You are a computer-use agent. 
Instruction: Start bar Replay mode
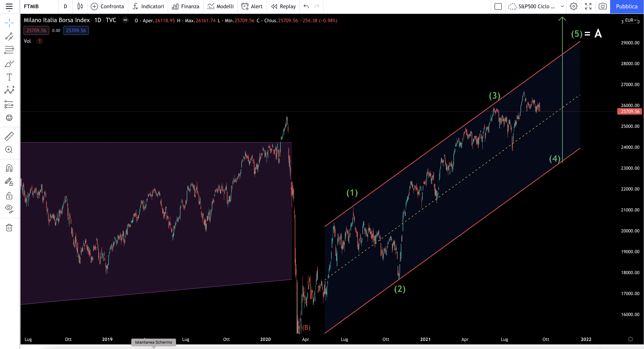click(x=283, y=7)
